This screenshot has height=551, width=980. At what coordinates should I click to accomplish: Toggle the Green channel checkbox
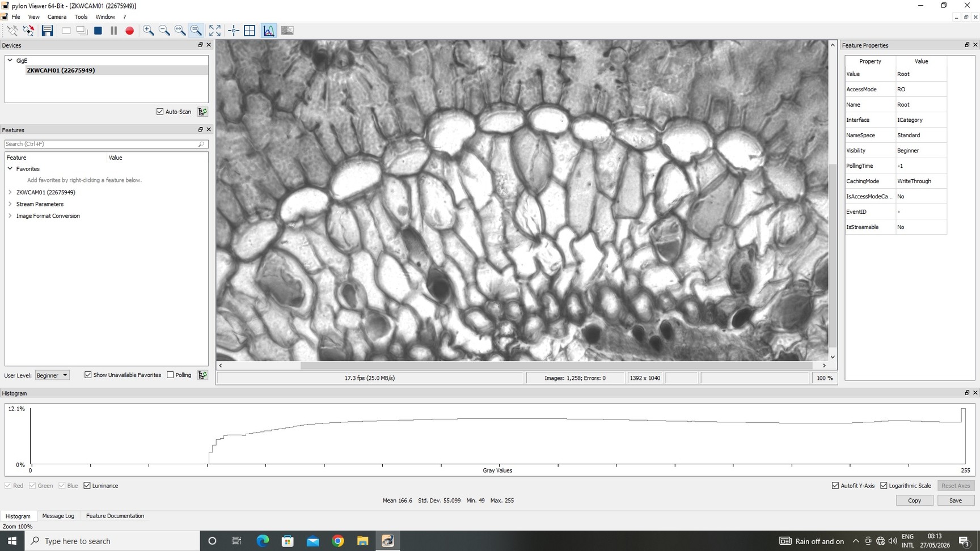pyautogui.click(x=32, y=486)
